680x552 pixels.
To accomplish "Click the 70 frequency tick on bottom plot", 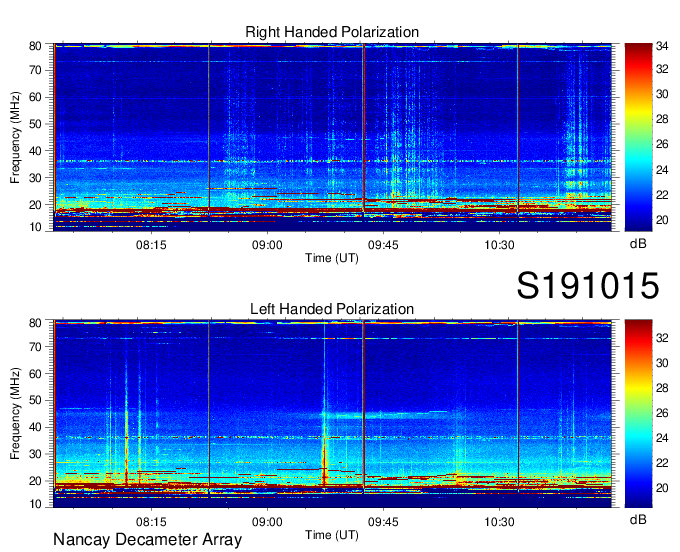I will (x=35, y=347).
